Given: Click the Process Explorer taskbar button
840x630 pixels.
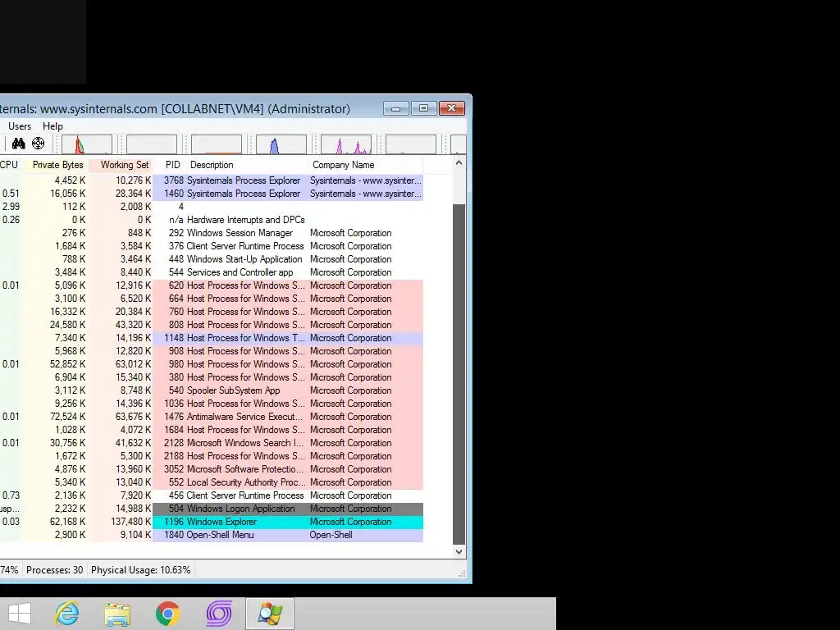Looking at the screenshot, I should coord(269,614).
